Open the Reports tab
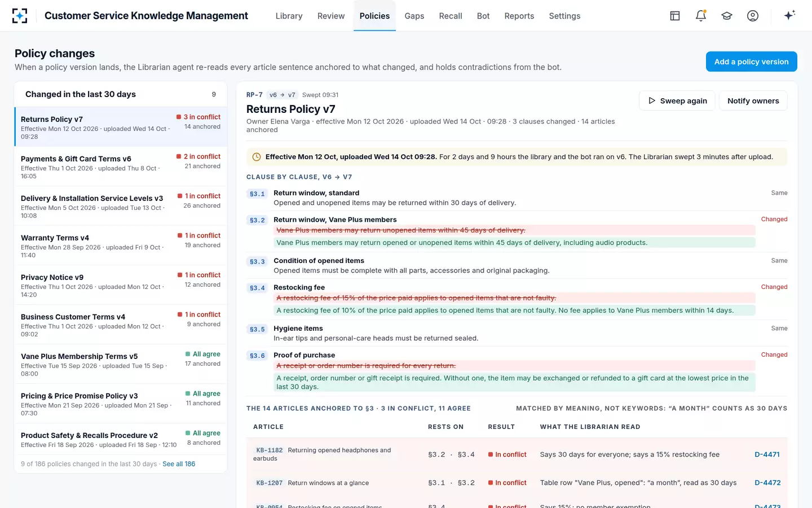The image size is (812, 508). [519, 16]
